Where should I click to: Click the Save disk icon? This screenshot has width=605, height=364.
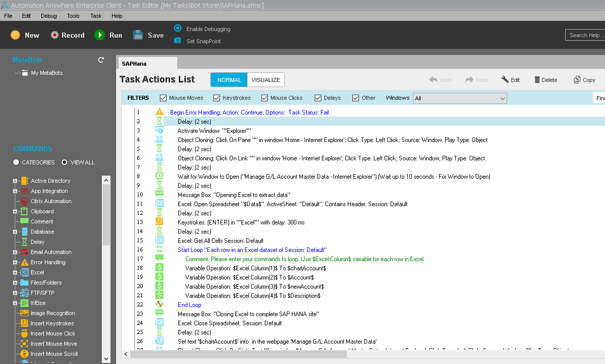(x=138, y=35)
